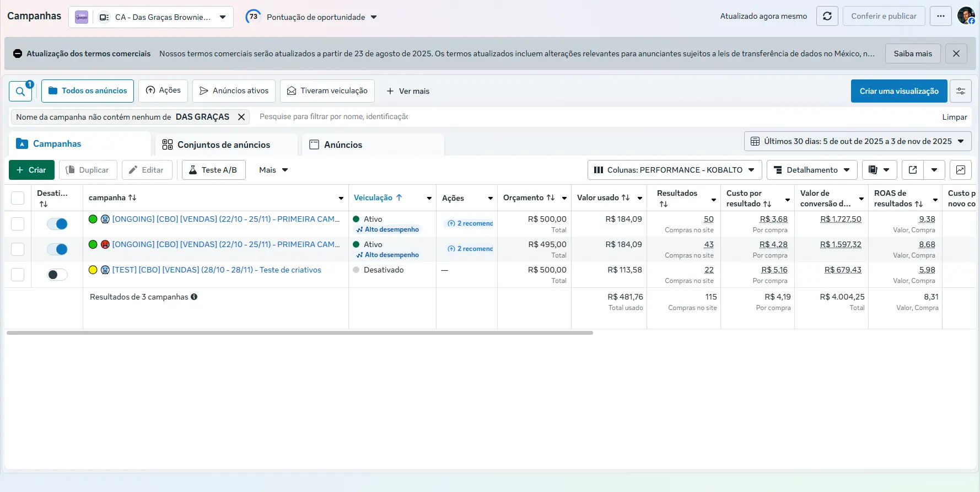The width and height of the screenshot is (980, 492).
Task: Check the select-all campaigns checkbox
Action: (x=18, y=198)
